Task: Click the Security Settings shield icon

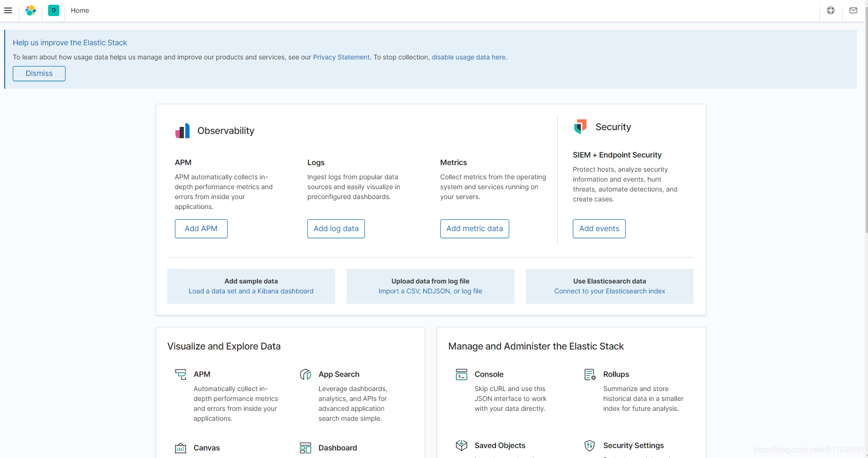Action: point(590,445)
